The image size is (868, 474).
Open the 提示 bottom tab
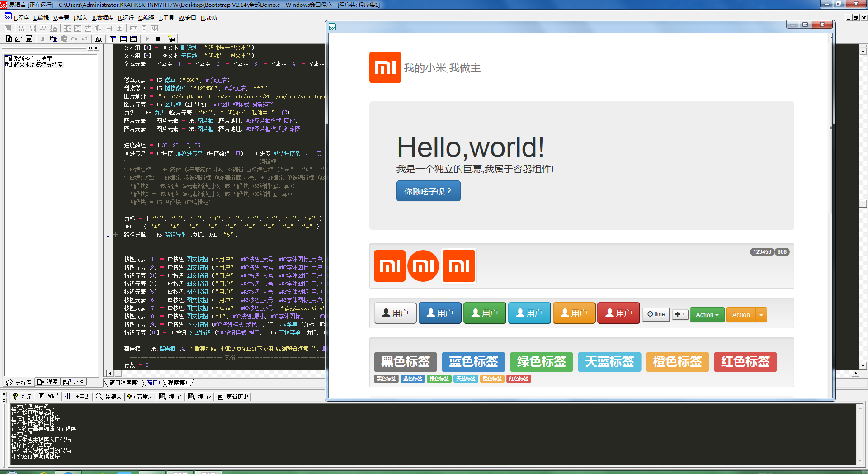(x=23, y=397)
